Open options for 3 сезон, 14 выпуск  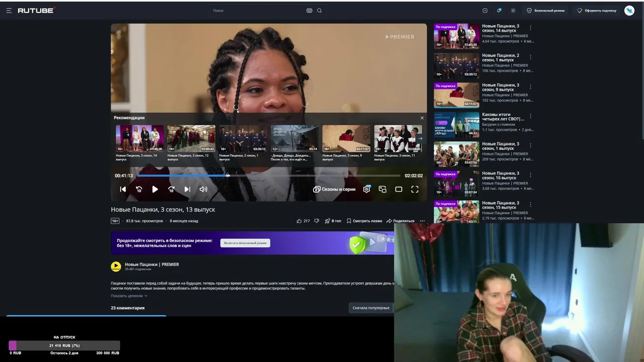click(530, 28)
